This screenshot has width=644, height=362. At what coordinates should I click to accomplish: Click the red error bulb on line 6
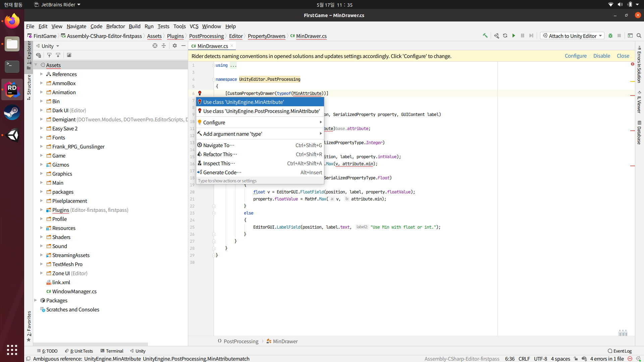click(x=200, y=93)
